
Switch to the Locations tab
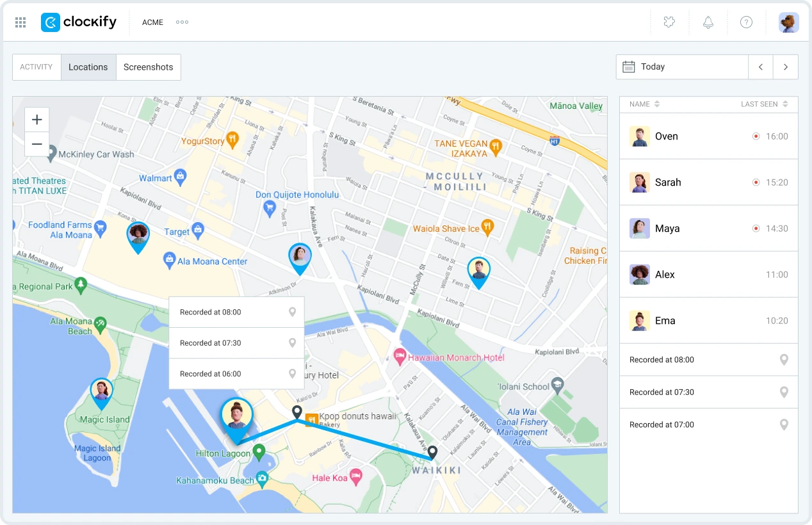coord(88,67)
